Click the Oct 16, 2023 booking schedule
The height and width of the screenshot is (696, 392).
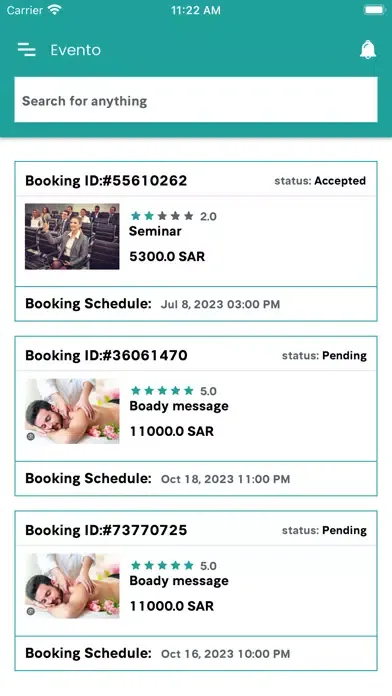(225, 654)
